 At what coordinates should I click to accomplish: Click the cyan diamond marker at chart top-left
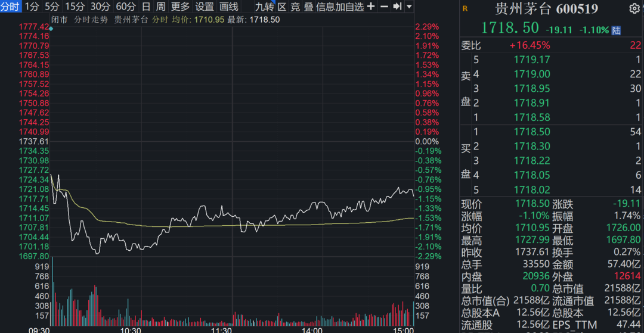pyautogui.click(x=51, y=29)
